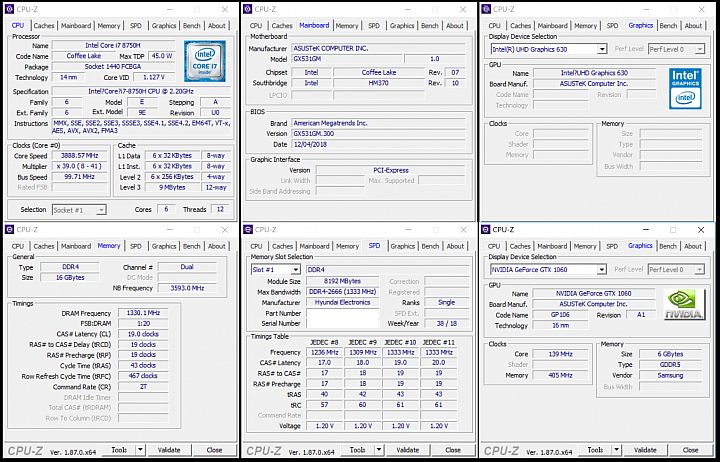Expand Tools arrow in SPD tab window
720x462 pixels.
pyautogui.click(x=379, y=450)
